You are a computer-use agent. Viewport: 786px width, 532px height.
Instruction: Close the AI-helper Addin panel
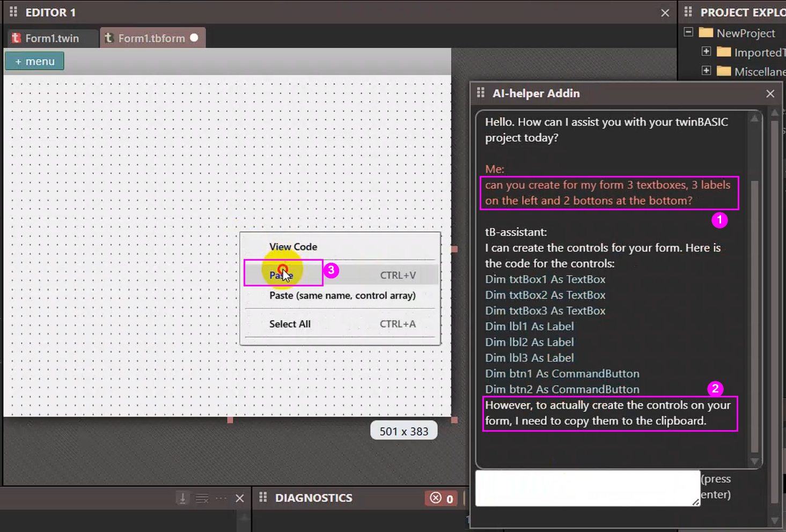pyautogui.click(x=770, y=94)
